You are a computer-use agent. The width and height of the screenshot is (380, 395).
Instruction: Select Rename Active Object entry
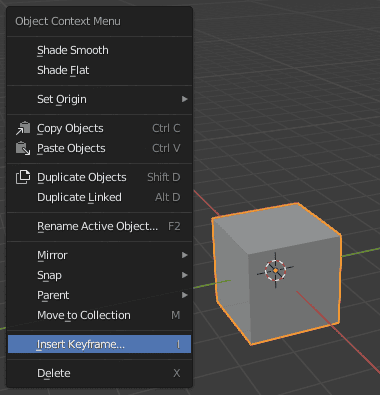pyautogui.click(x=99, y=226)
